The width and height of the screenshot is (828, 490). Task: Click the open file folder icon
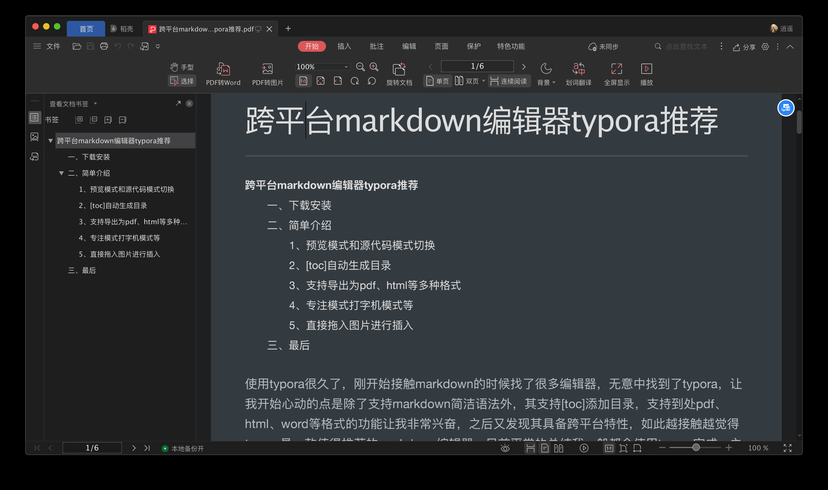click(x=77, y=46)
